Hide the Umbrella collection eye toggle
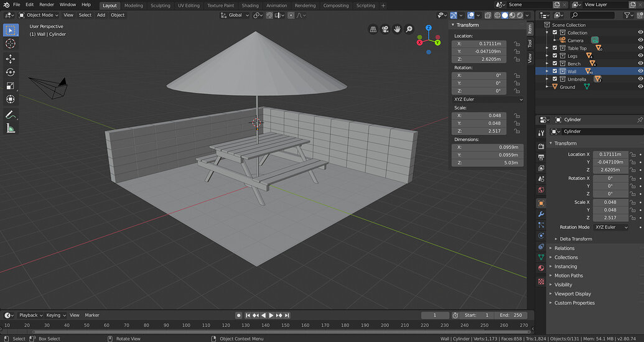The width and height of the screenshot is (644, 342). tap(640, 79)
